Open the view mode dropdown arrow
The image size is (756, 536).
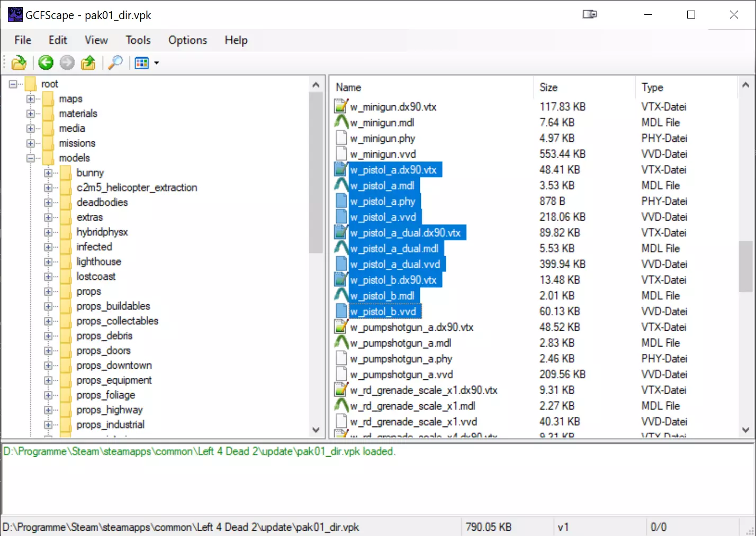click(157, 63)
